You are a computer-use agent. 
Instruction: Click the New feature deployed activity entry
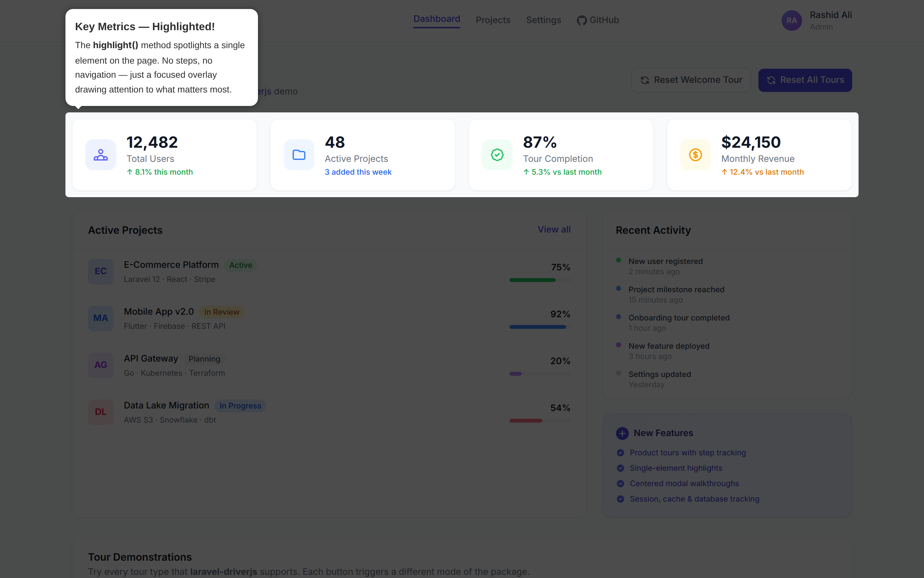[x=669, y=351]
